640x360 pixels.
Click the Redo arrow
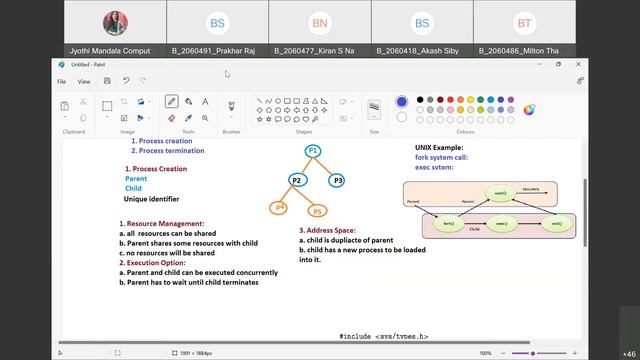[x=143, y=81]
